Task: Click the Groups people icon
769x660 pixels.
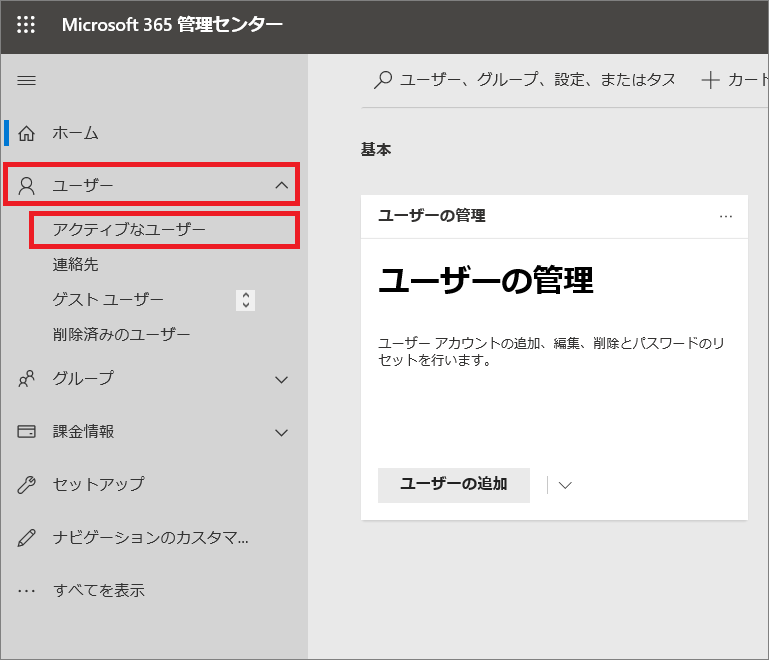Action: 26,379
